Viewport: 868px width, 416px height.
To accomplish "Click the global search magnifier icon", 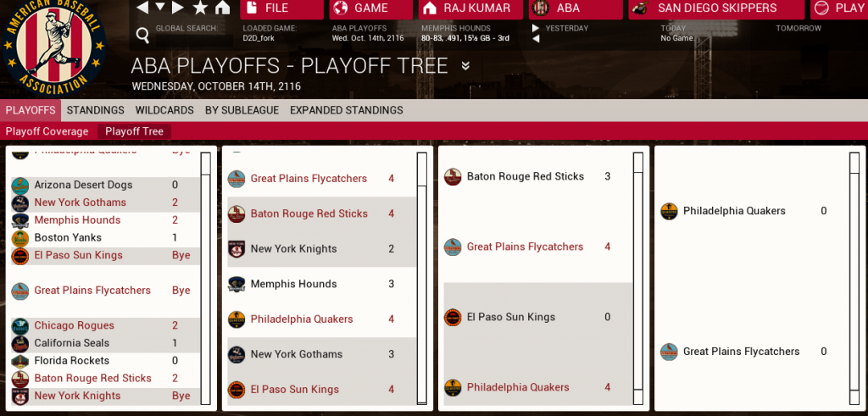I will tap(142, 35).
